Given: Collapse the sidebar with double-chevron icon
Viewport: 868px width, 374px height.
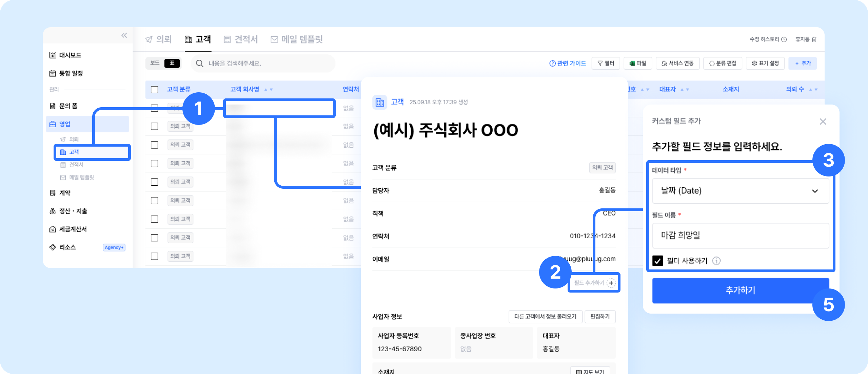Looking at the screenshot, I should click(x=124, y=35).
